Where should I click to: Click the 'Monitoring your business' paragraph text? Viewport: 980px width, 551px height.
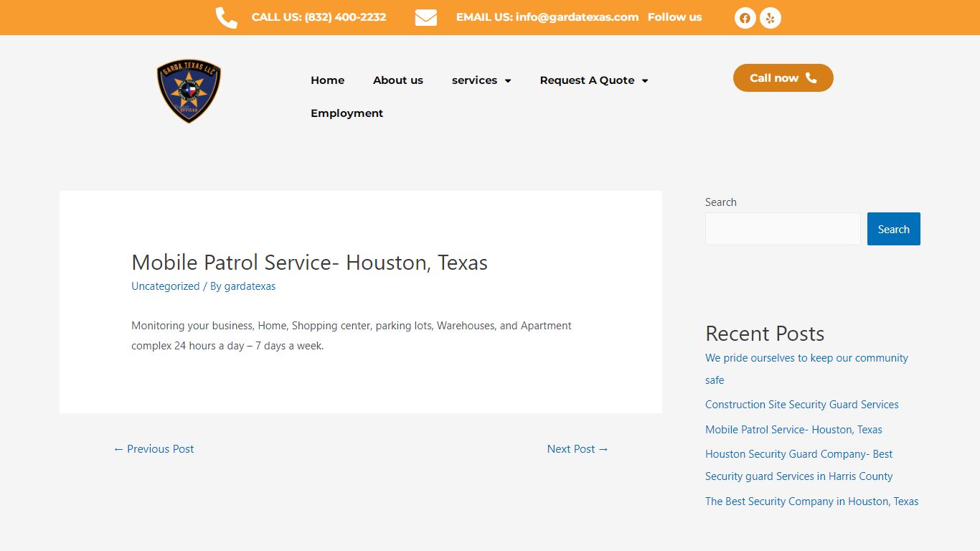pos(352,336)
